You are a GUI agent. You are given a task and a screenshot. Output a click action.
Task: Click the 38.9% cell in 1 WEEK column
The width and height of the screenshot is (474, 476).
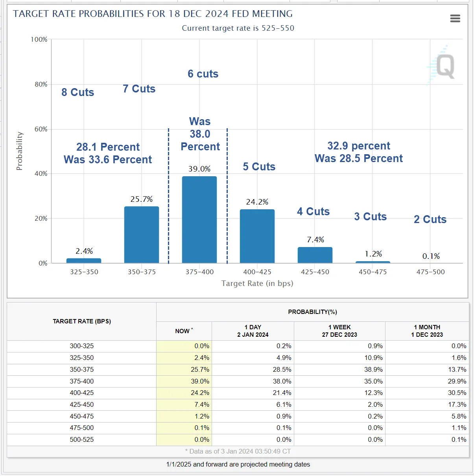[339, 369]
